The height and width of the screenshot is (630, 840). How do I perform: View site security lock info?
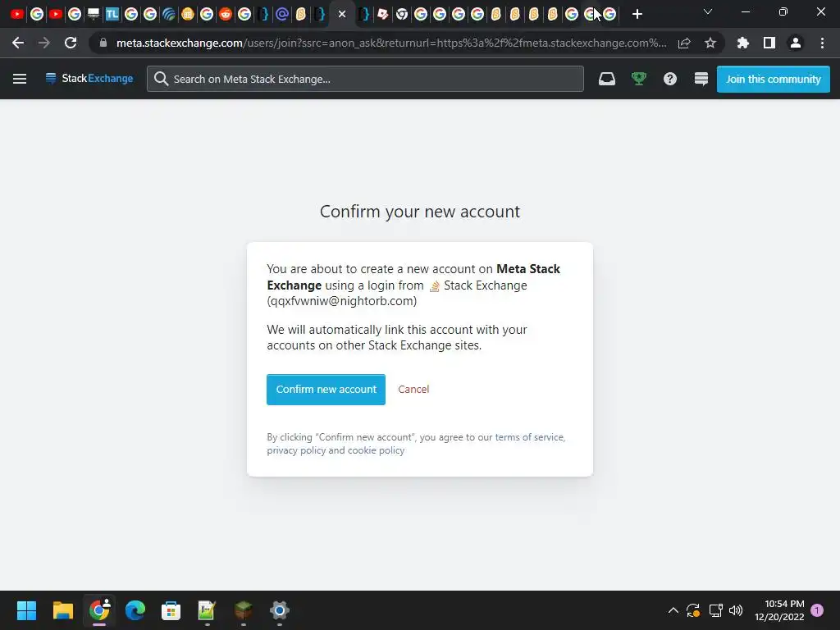pyautogui.click(x=103, y=43)
